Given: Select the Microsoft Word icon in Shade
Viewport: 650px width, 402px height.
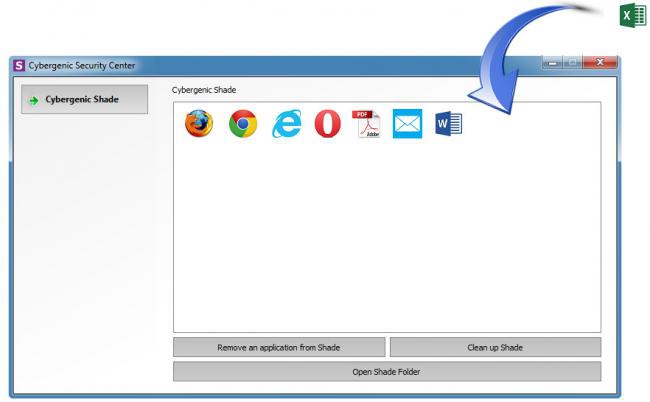Looking at the screenshot, I should coord(449,124).
